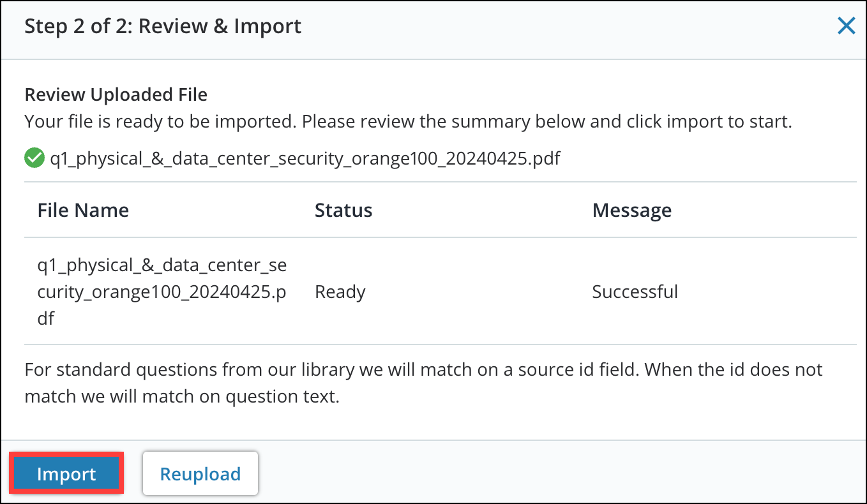The width and height of the screenshot is (867, 504).
Task: Click the Review Uploaded File heading
Action: coord(116,94)
